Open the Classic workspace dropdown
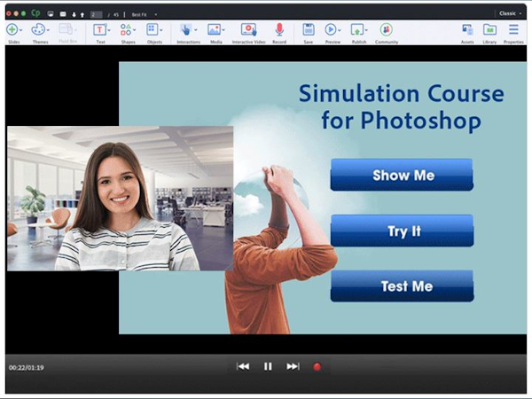532x399 pixels. click(x=510, y=13)
